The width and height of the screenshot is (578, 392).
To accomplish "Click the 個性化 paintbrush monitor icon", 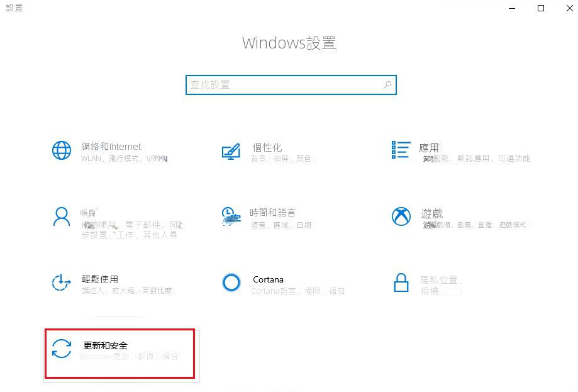I will tap(231, 152).
